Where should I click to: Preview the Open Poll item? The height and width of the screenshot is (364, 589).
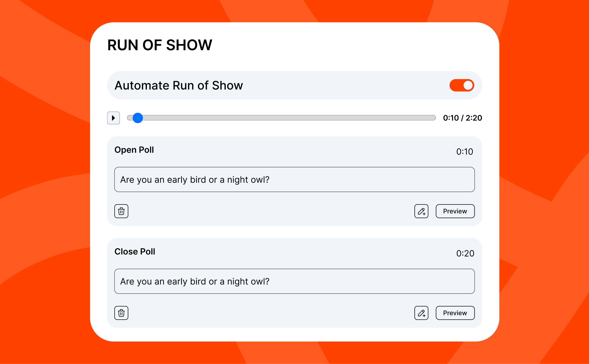(455, 211)
